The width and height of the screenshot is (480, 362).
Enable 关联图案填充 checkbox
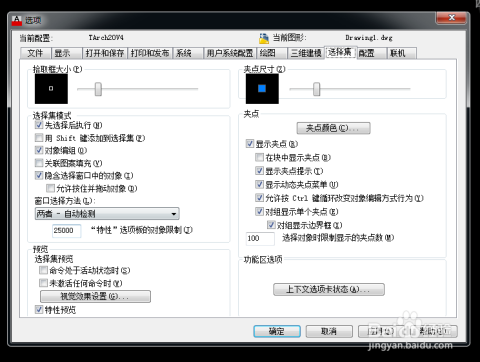tap(39, 163)
